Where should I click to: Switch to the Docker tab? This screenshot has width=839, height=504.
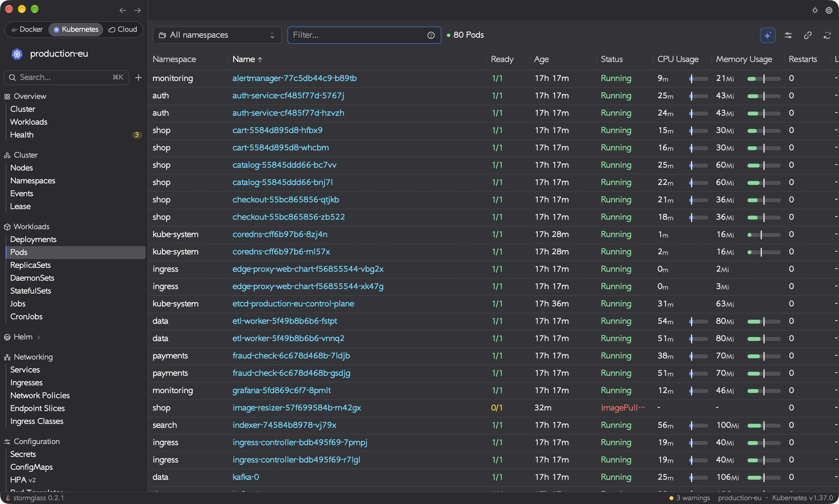click(x=27, y=30)
